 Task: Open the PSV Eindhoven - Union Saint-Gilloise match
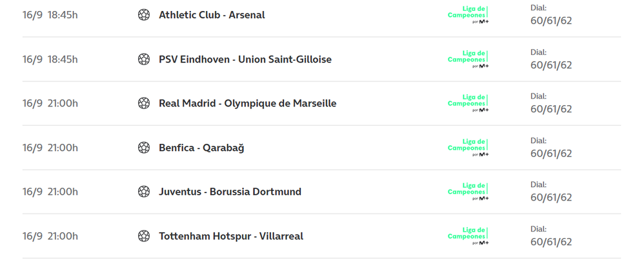coord(245,59)
